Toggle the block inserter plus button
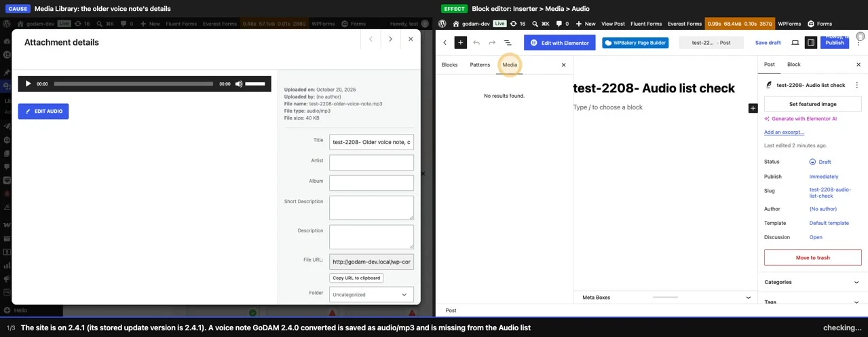The width and height of the screenshot is (868, 337). pos(460,42)
